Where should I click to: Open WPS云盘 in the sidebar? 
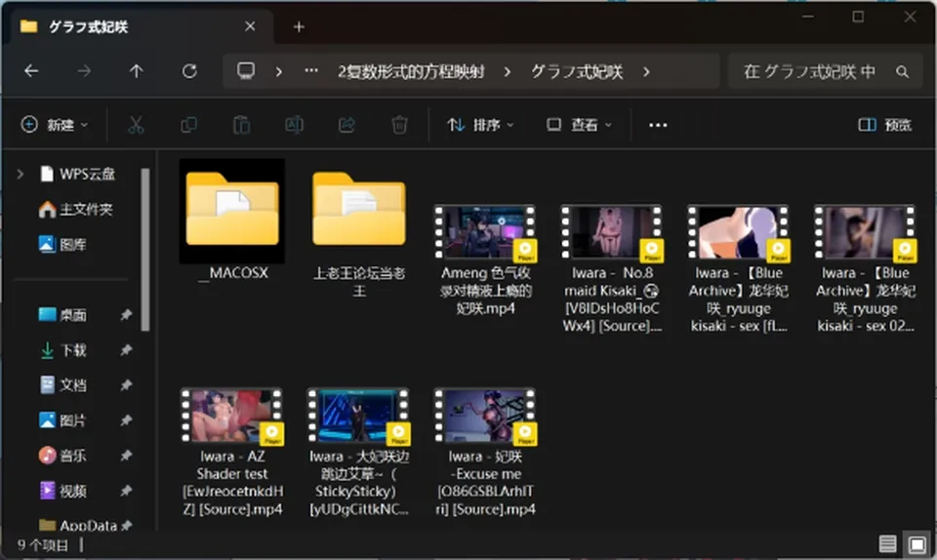[x=77, y=174]
